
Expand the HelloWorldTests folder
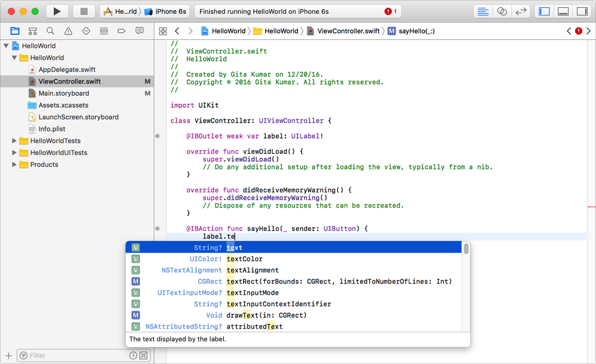(x=14, y=141)
